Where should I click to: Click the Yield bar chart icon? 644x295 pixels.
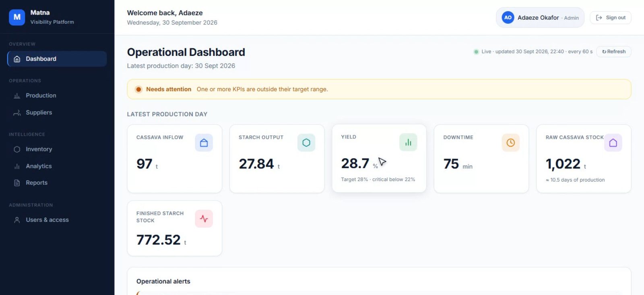tap(408, 142)
